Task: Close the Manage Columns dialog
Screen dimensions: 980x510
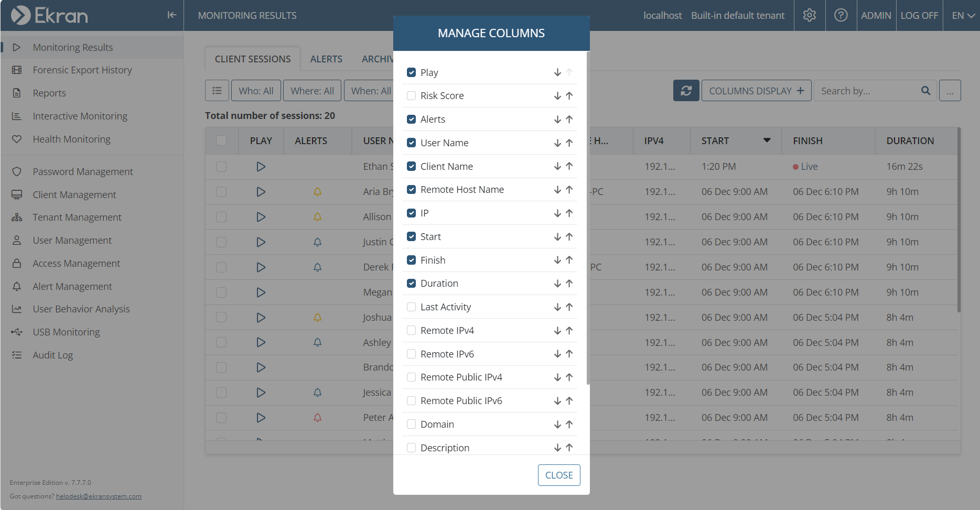Action: pyautogui.click(x=558, y=475)
